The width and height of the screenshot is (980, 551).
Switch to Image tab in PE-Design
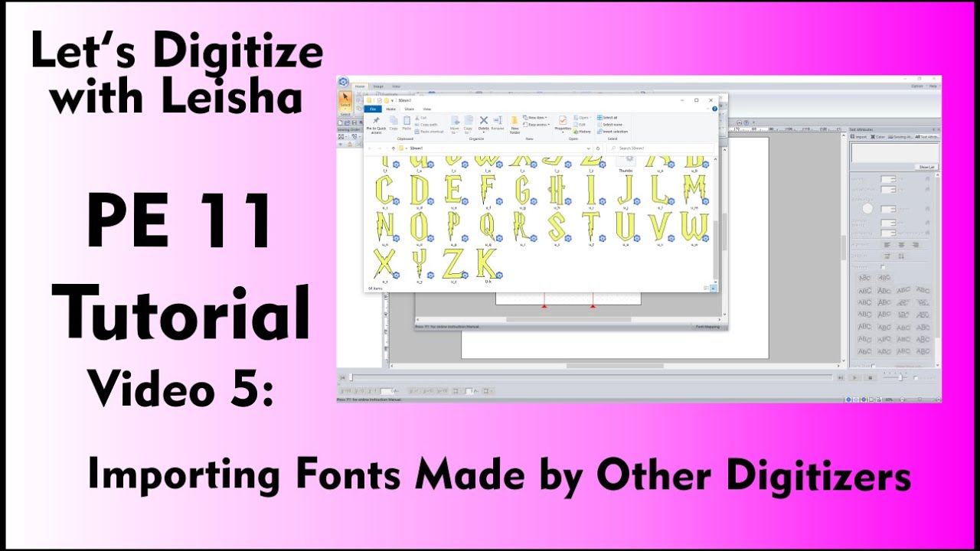click(x=378, y=86)
